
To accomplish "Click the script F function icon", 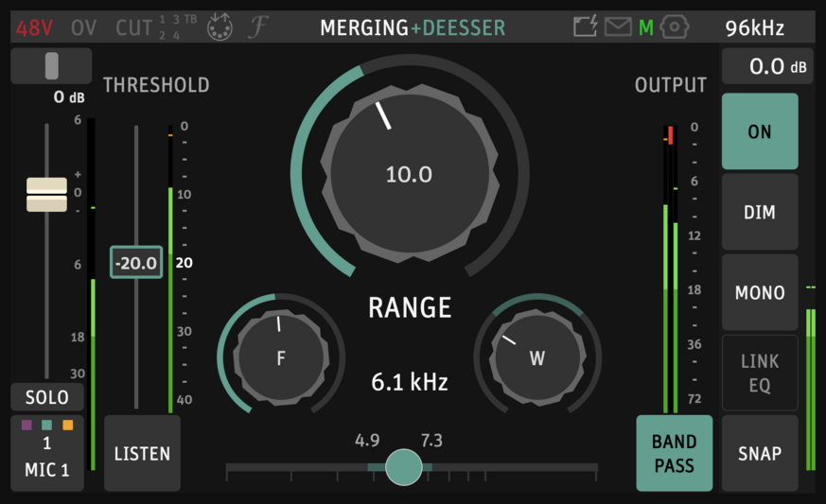I will pos(257,26).
